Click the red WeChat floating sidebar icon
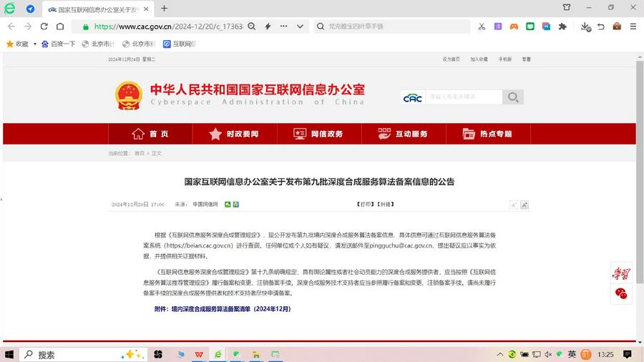Image resolution: width=644 pixels, height=362 pixels. coord(621,293)
